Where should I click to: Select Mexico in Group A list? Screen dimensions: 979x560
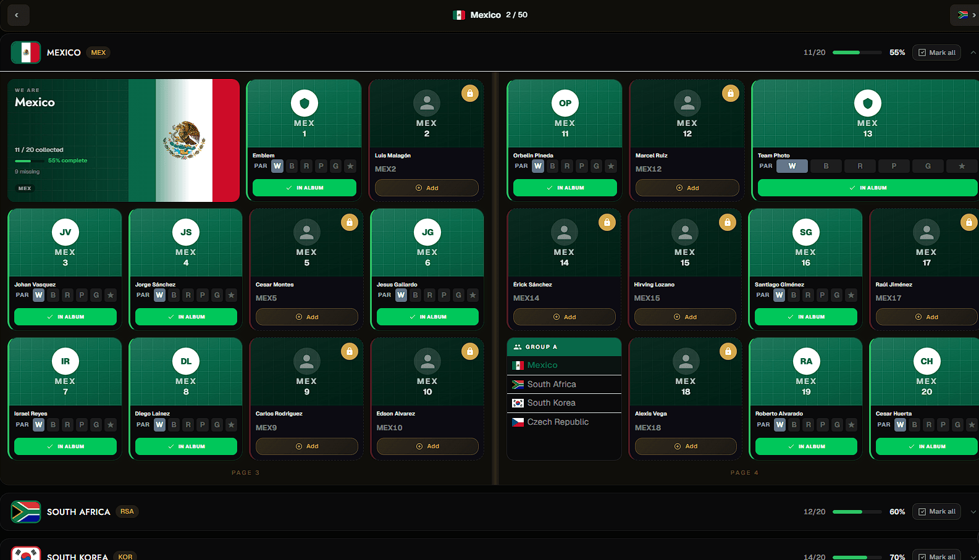pos(564,366)
